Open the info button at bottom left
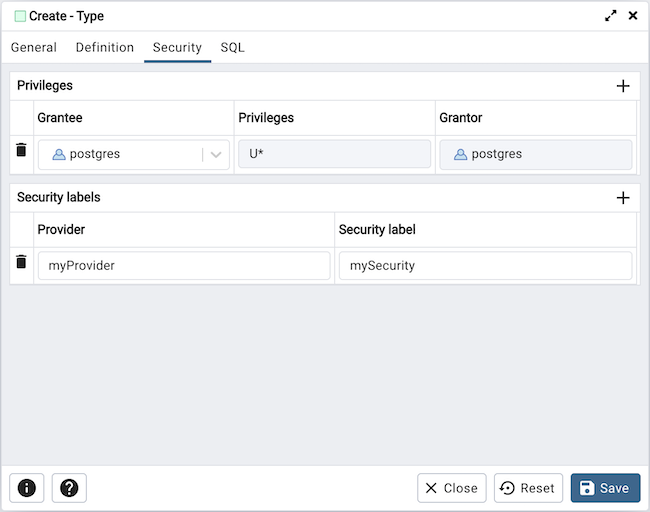Viewport: 650px width, 512px height. 27,488
